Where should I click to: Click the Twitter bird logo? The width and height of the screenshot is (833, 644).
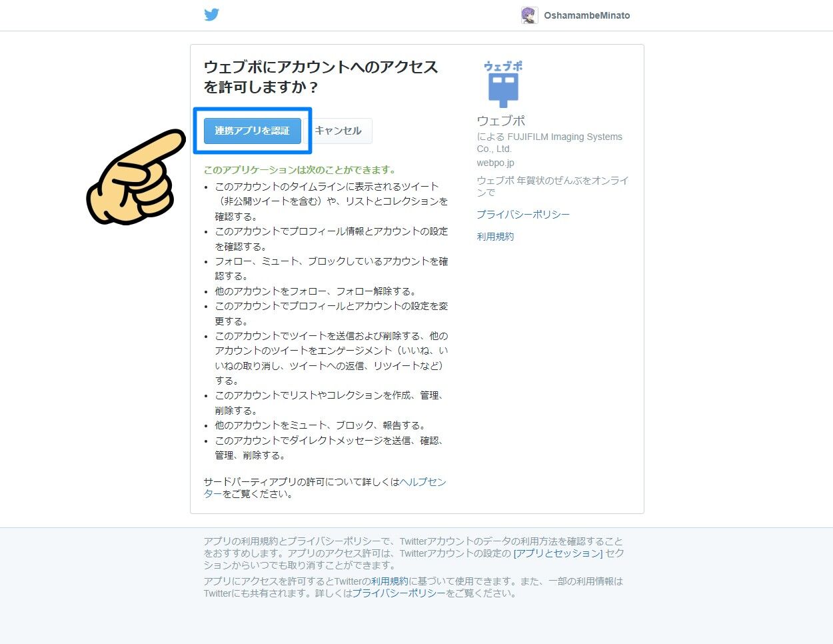coord(211,15)
